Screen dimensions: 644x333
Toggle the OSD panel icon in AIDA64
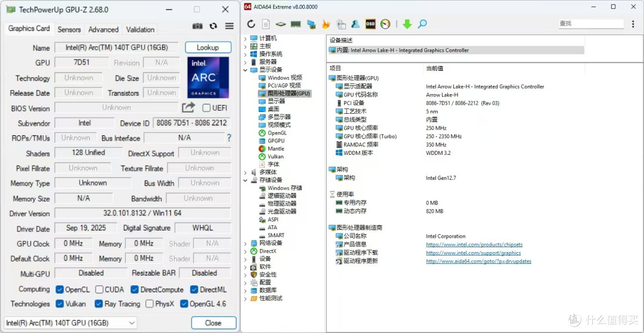tap(370, 24)
